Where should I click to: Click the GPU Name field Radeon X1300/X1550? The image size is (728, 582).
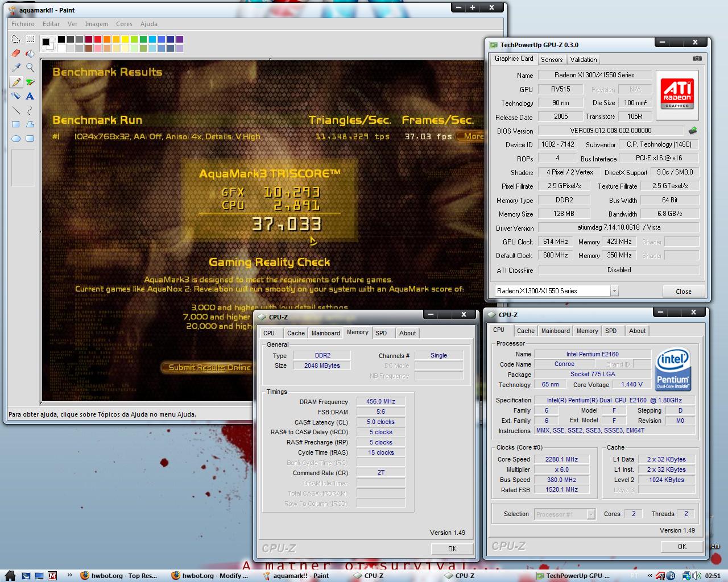pos(594,75)
